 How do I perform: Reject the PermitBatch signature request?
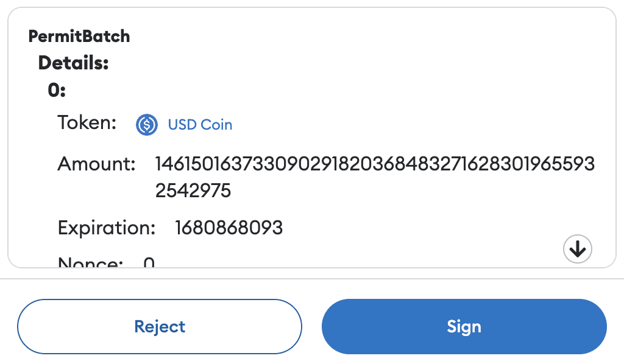coord(160,326)
